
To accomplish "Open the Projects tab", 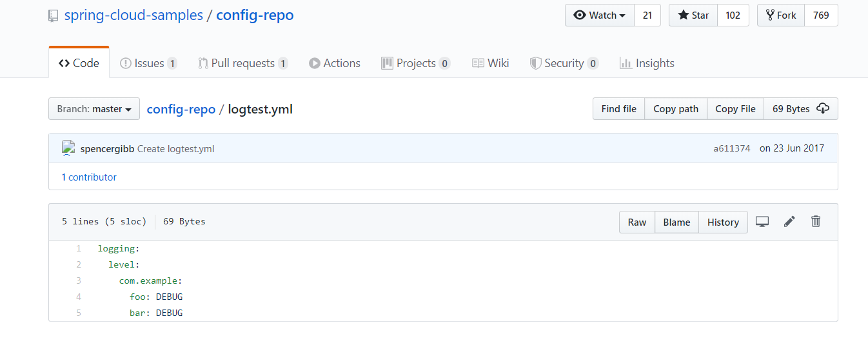I will [416, 63].
